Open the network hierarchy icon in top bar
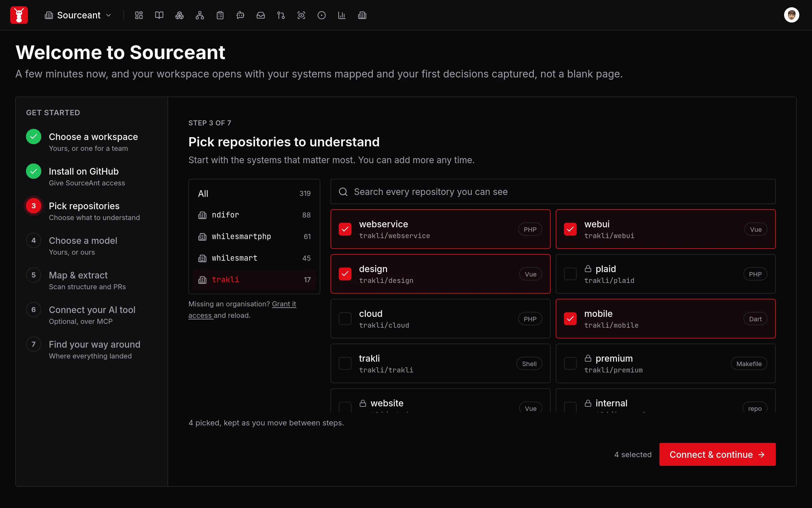The image size is (812, 508). (200, 15)
